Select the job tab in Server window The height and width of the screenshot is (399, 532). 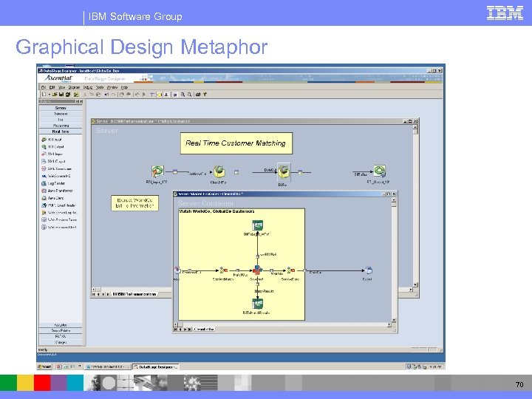[135, 294]
